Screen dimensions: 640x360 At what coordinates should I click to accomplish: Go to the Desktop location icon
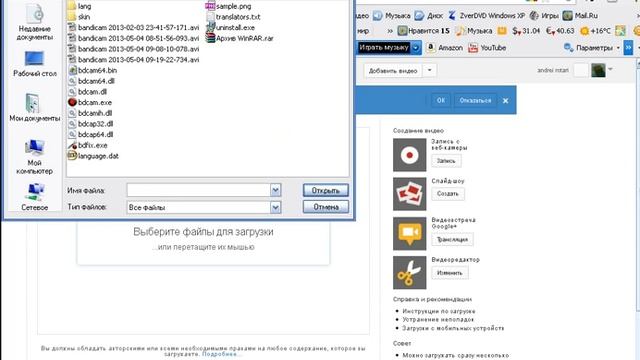[34, 59]
